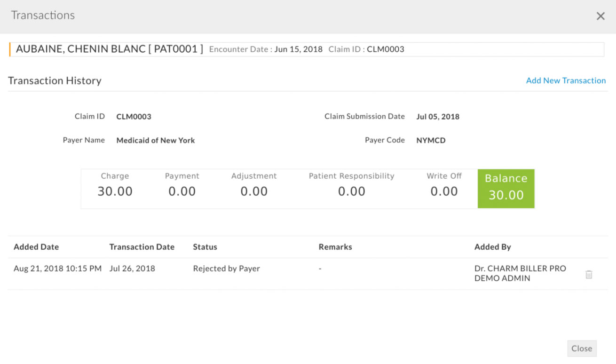Click the X to dismiss Transactions dialog

(600, 16)
